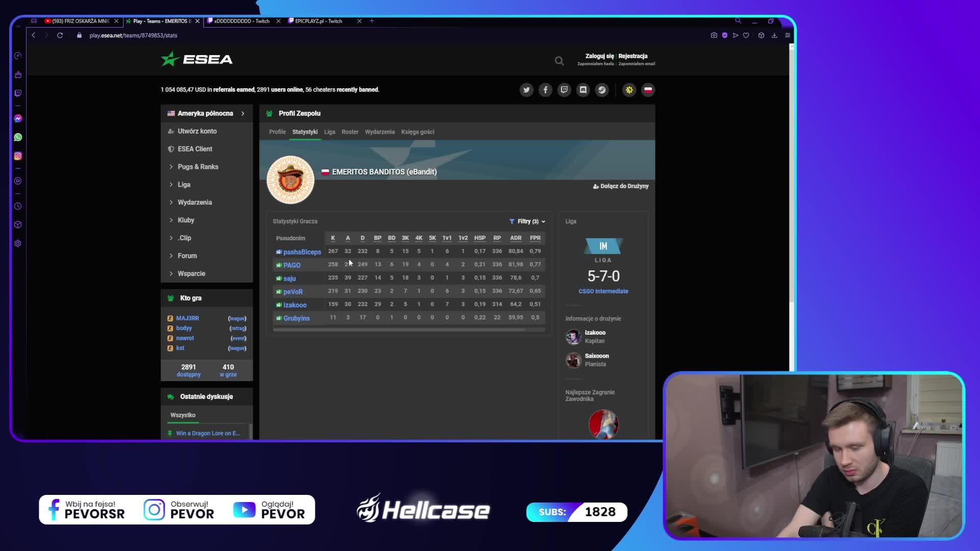This screenshot has height=551, width=980.
Task: Open browser history clock icon in sidebar
Action: click(x=18, y=206)
